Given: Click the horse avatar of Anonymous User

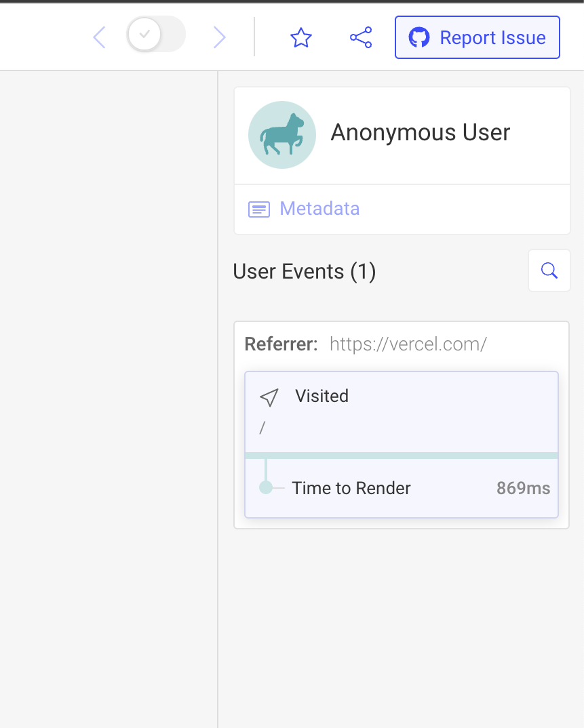Looking at the screenshot, I should tap(282, 135).
